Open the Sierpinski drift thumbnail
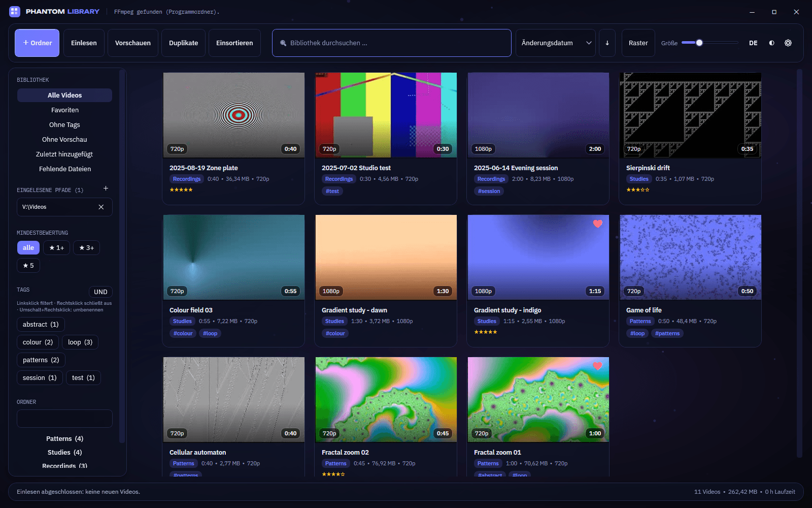Screen dimensions: 812x508 point(691,115)
